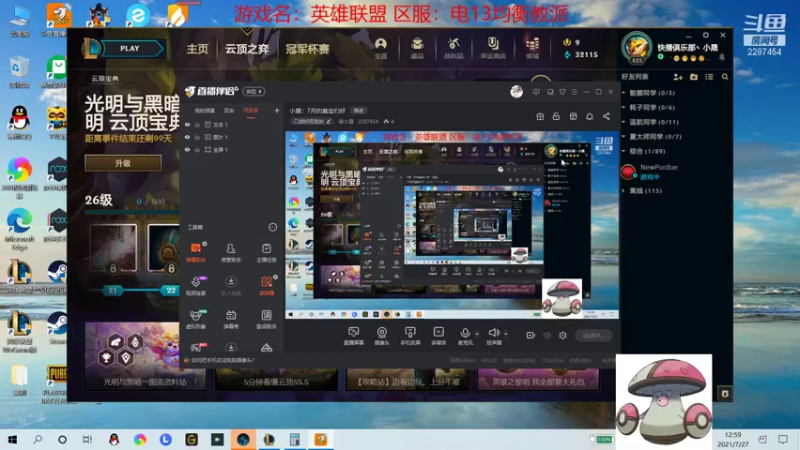Open QQ penguin icon in taskbar
Image resolution: width=800 pixels, height=450 pixels.
point(114,439)
